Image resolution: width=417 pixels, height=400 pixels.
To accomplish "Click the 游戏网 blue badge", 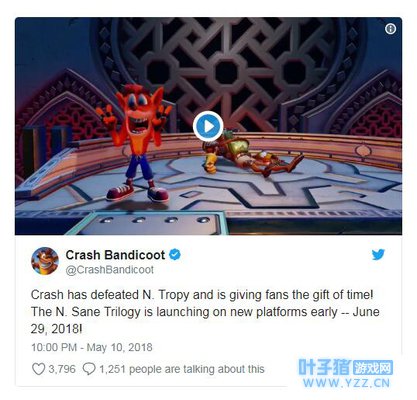I will [373, 368].
